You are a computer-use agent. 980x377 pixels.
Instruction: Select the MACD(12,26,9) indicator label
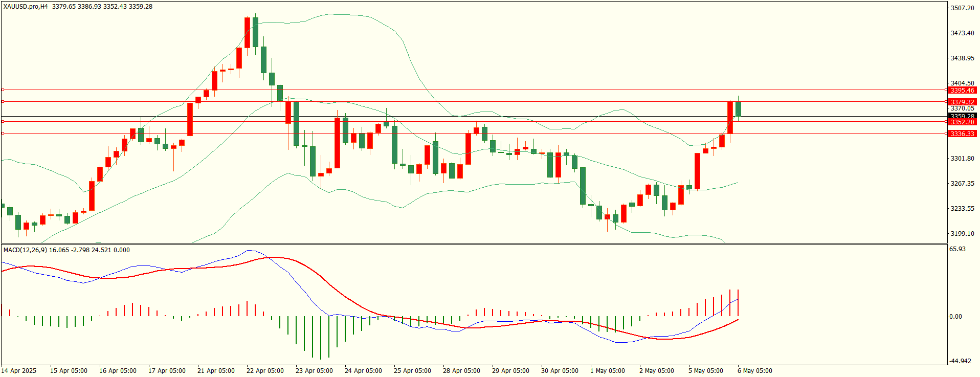(x=25, y=250)
